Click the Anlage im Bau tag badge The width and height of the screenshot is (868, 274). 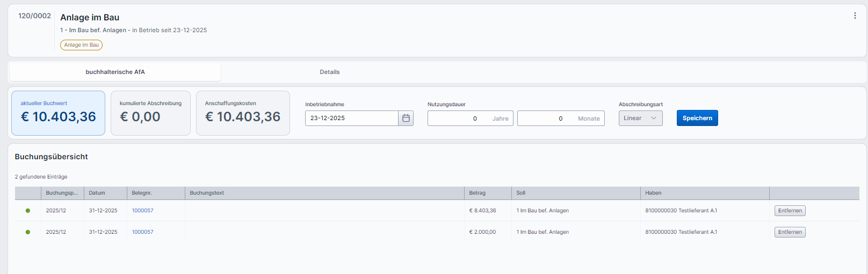click(81, 45)
